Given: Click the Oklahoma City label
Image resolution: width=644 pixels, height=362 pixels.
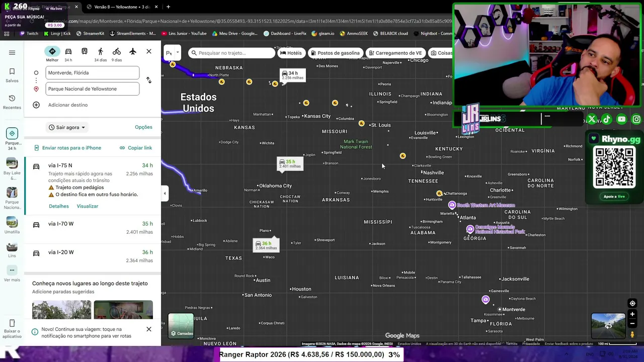Looking at the screenshot, I should (274, 186).
